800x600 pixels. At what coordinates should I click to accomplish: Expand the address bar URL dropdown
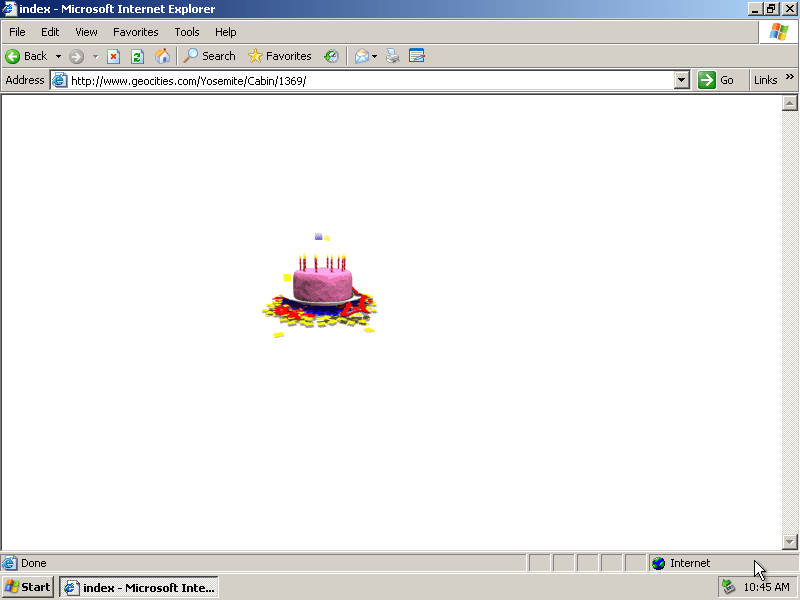tap(682, 80)
